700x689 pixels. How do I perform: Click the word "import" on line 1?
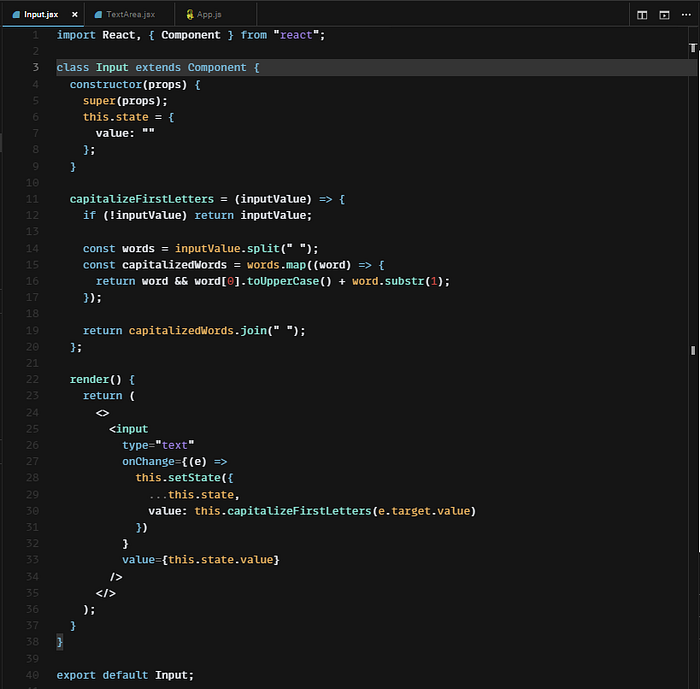(x=76, y=35)
